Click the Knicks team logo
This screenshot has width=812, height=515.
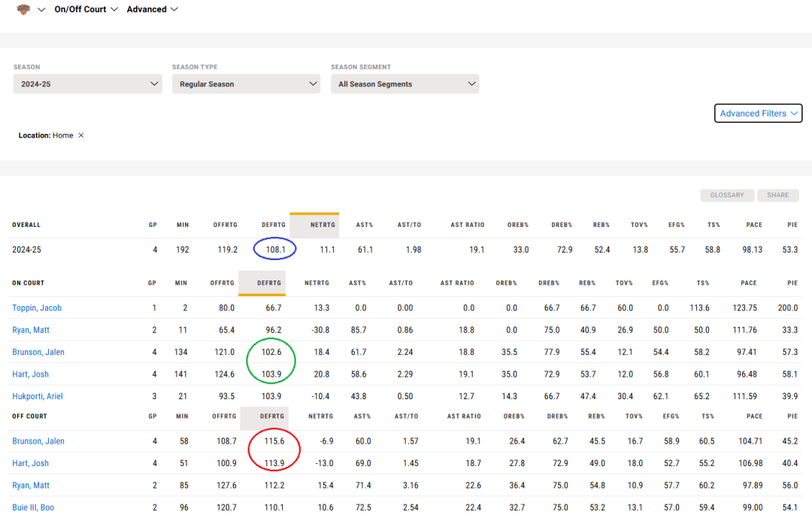[x=23, y=9]
